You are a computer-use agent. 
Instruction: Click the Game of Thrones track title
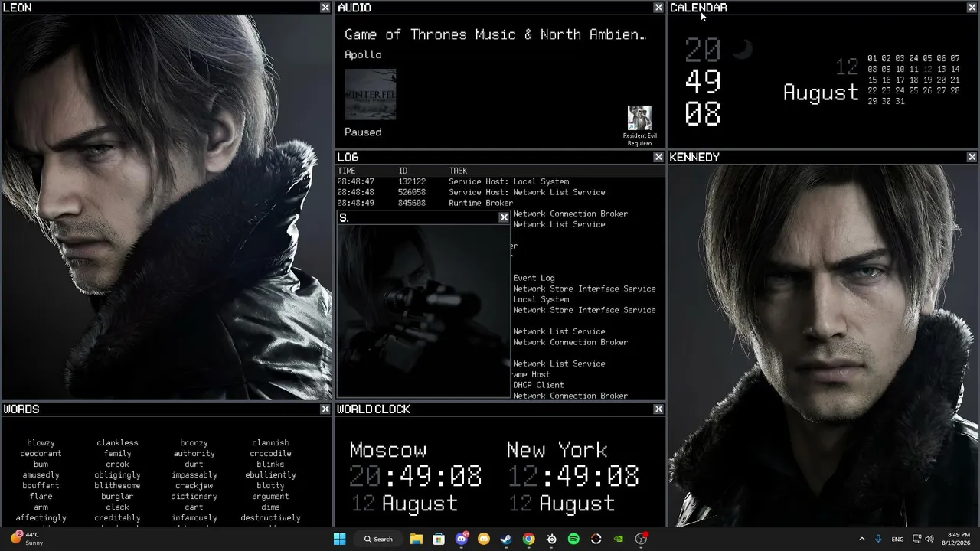pyautogui.click(x=495, y=34)
